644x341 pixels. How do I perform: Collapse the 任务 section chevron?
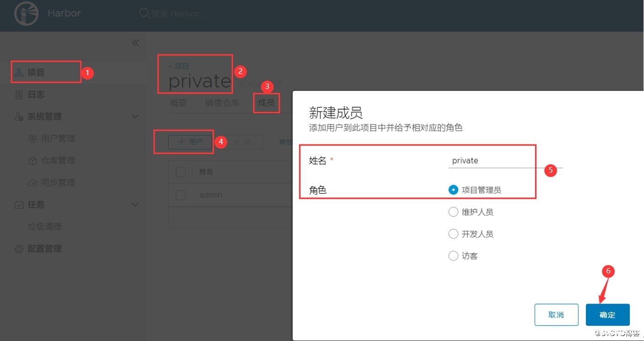135,204
